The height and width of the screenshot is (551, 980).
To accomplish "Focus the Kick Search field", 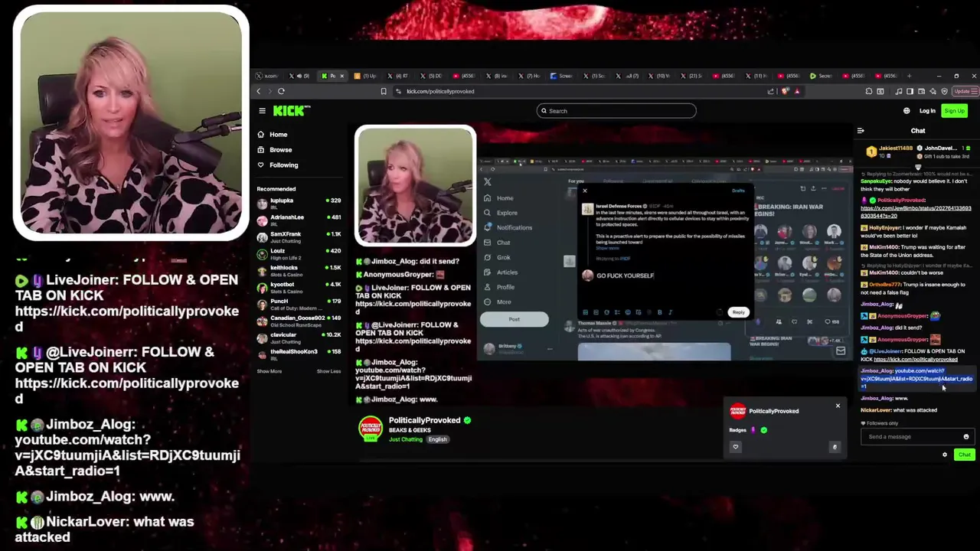I will [616, 111].
